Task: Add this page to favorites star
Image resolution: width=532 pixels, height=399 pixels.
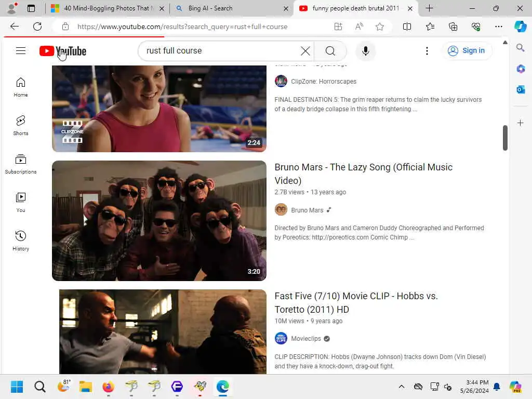Action: pyautogui.click(x=380, y=26)
